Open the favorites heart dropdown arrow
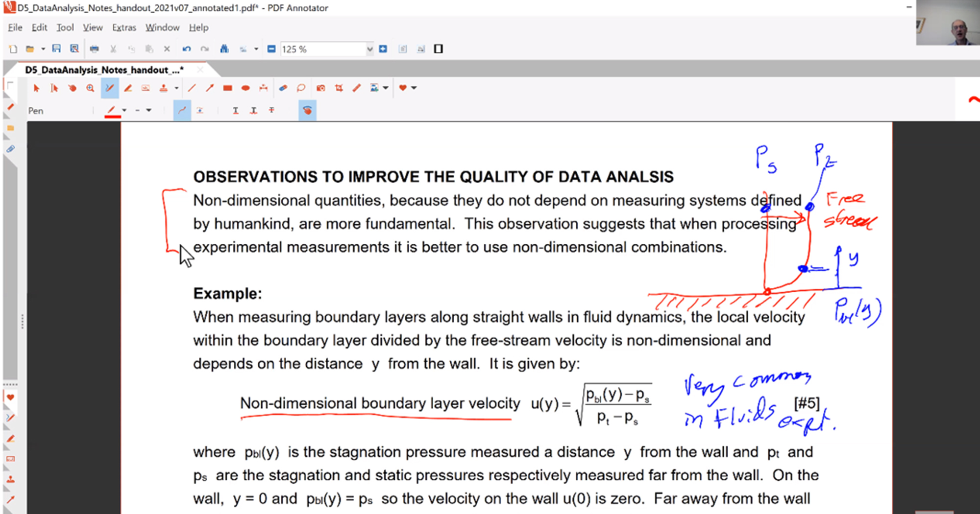 [414, 88]
